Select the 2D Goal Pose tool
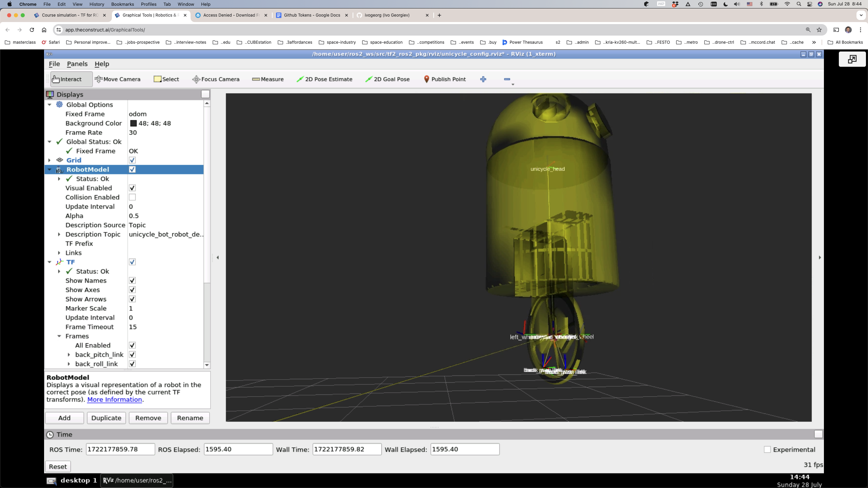This screenshot has height=488, width=868. 388,79
